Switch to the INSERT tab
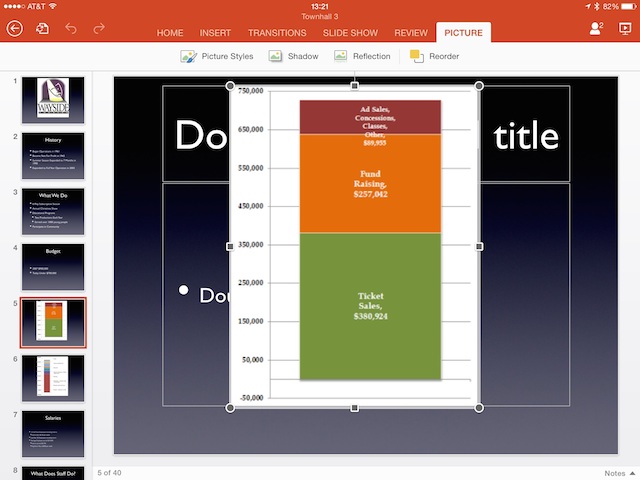640x480 pixels. [215, 33]
